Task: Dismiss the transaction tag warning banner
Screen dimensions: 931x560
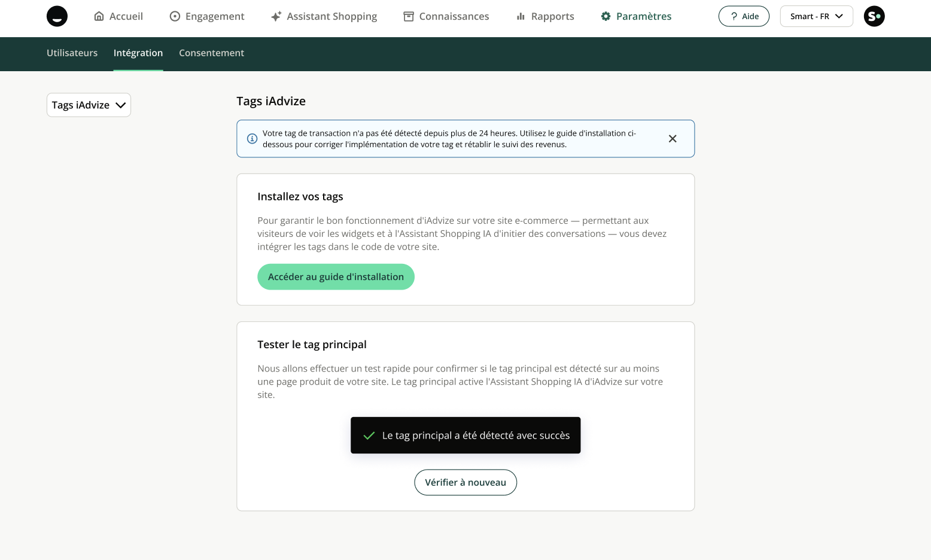Action: [673, 139]
